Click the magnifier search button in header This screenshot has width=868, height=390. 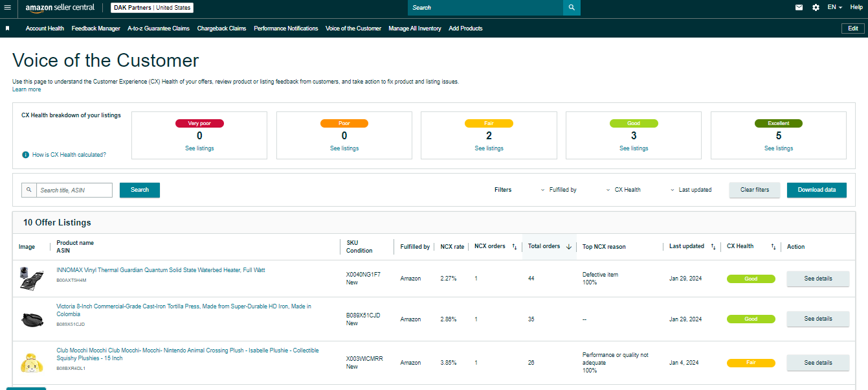point(572,8)
